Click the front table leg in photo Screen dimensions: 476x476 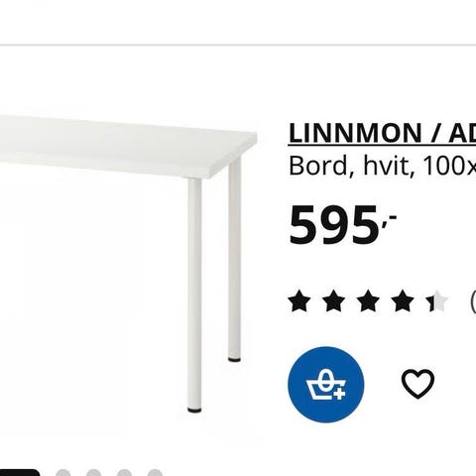[x=194, y=296]
